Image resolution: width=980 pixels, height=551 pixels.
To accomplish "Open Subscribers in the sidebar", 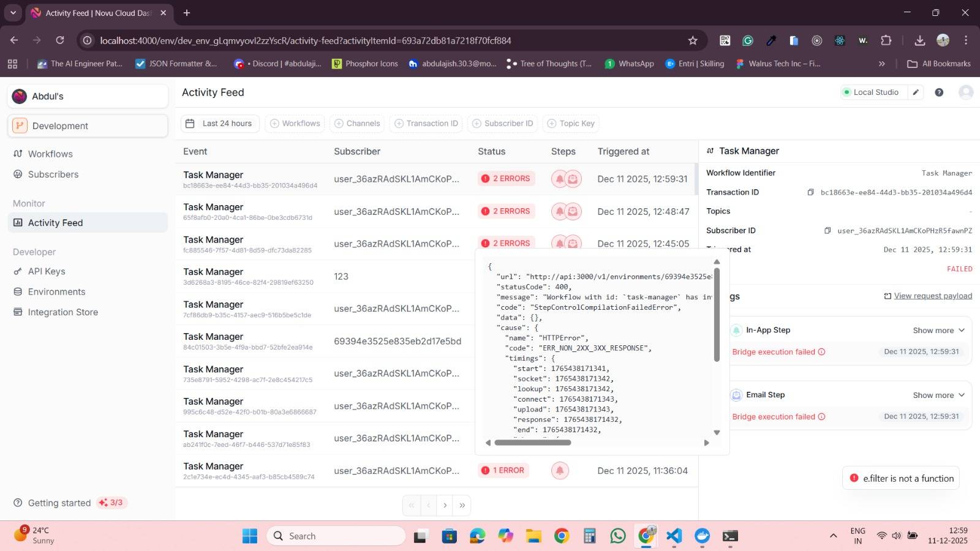I will click(53, 174).
